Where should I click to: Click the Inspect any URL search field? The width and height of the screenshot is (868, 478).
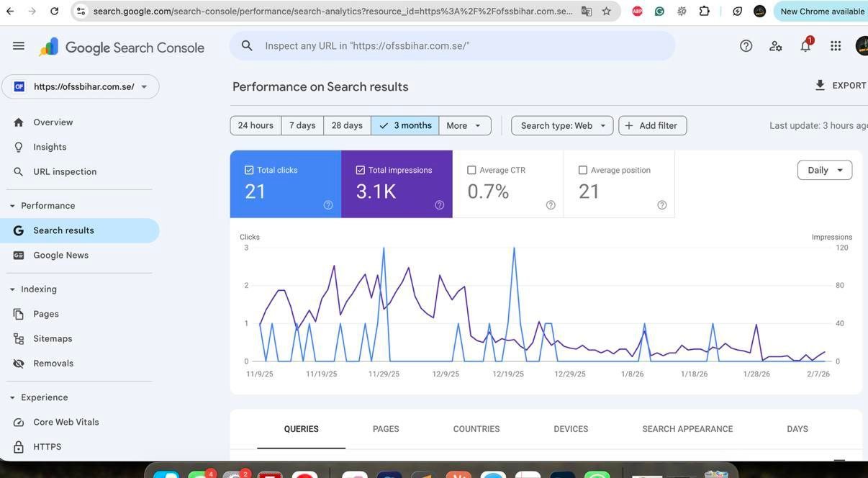pyautogui.click(x=461, y=46)
